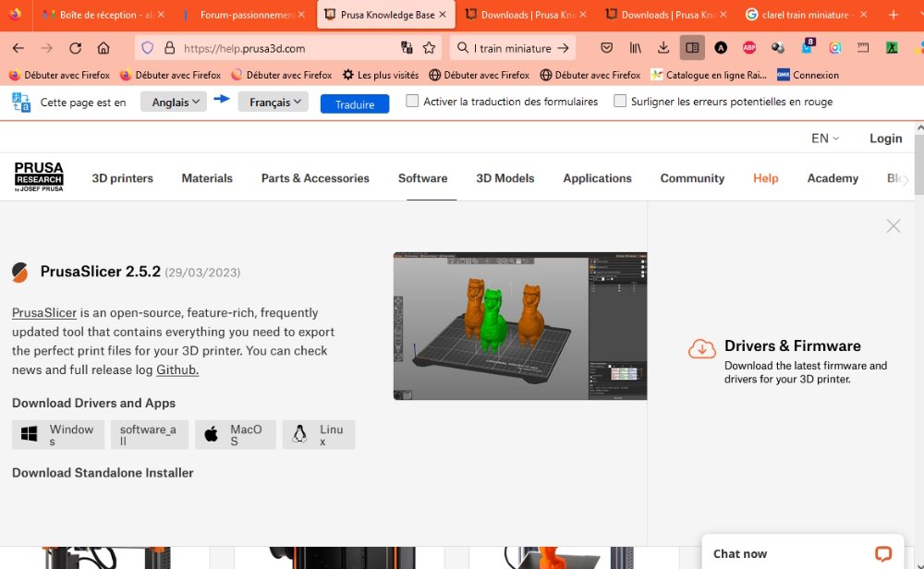This screenshot has height=569, width=924.
Task: Open the Software menu
Action: (x=422, y=178)
